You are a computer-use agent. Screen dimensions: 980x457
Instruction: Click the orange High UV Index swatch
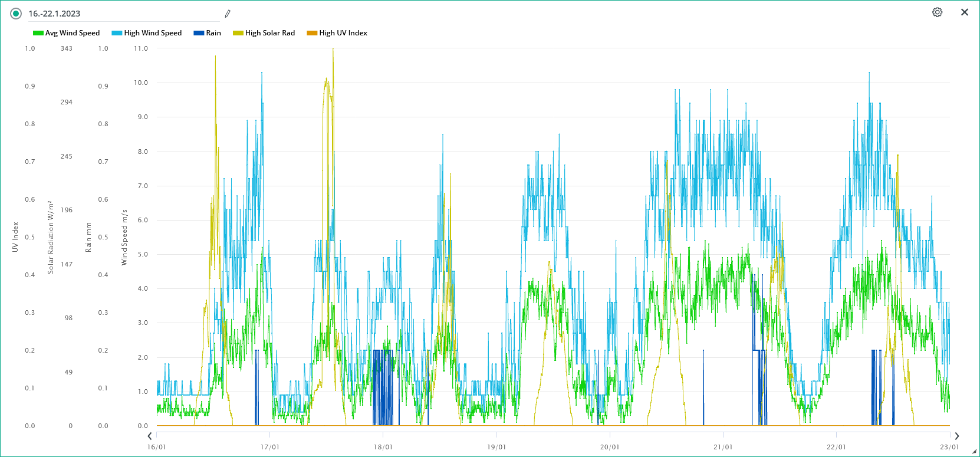tap(312, 33)
